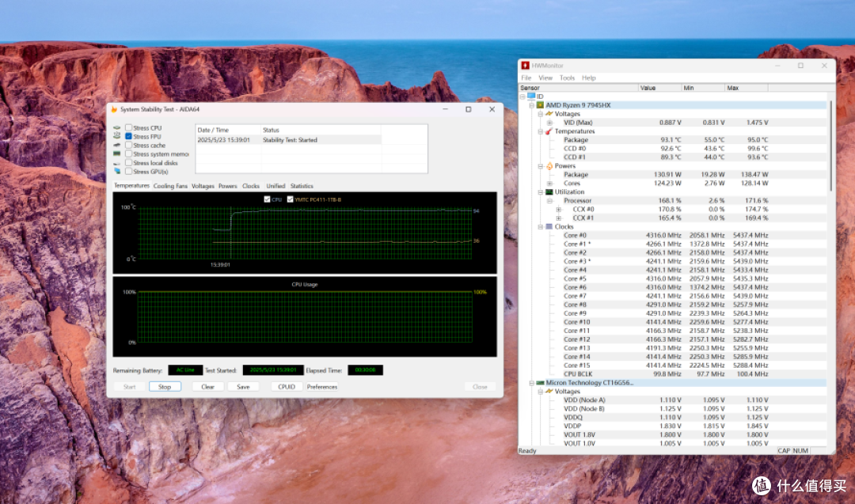Click the Powers flame icon in sensor tree
855x504 pixels.
coord(549,166)
